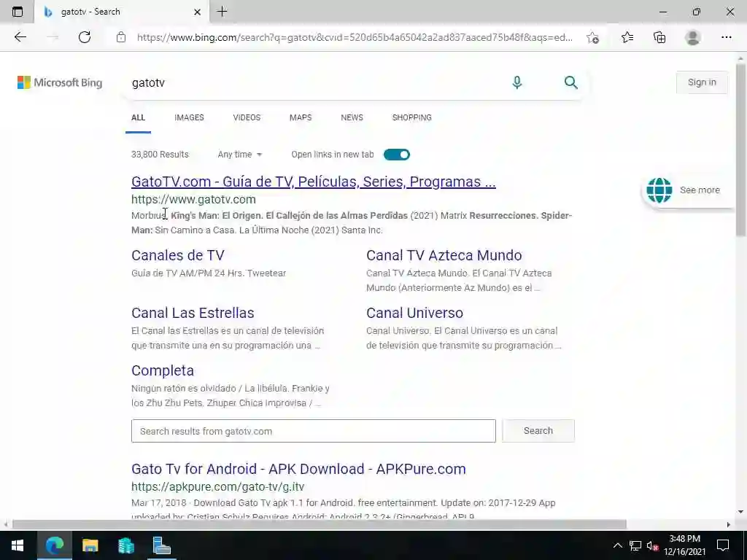Open GatoTV.com Guía de TV result
This screenshot has width=747, height=560.
click(x=314, y=182)
